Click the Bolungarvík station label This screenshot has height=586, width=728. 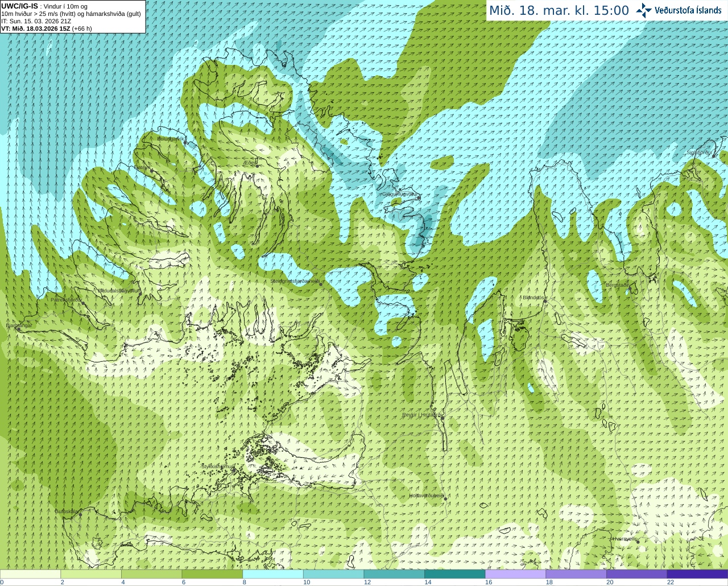(x=170, y=138)
